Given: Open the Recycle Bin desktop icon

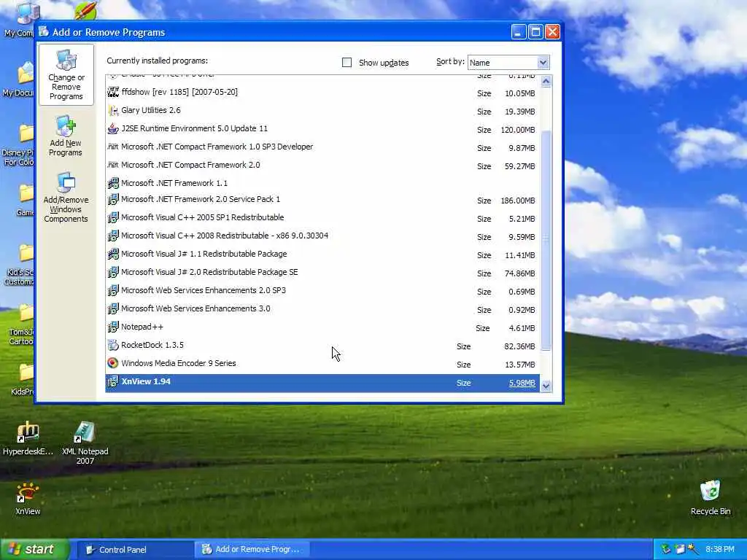Looking at the screenshot, I should [x=711, y=497].
